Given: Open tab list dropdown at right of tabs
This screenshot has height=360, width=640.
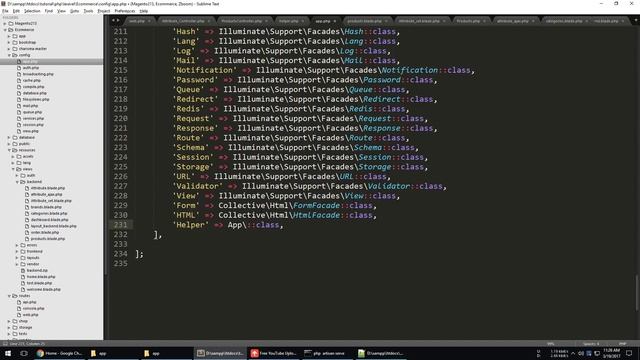Looking at the screenshot, I should [635, 20].
